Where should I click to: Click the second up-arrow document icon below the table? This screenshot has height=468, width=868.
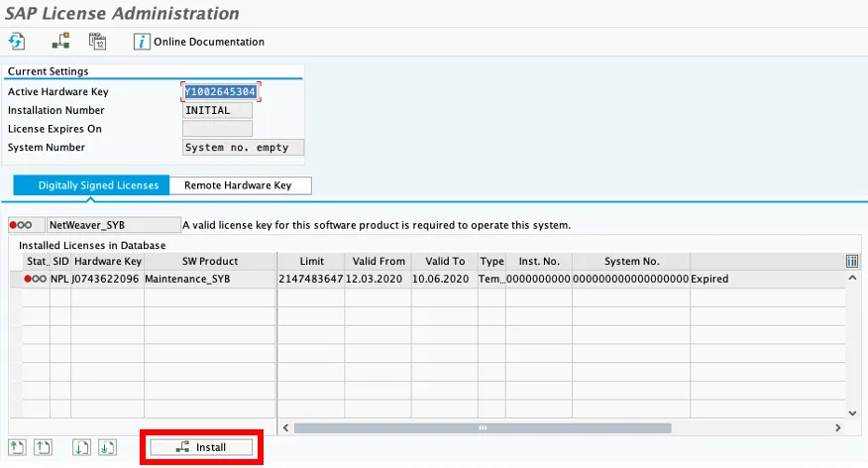pos(43,447)
